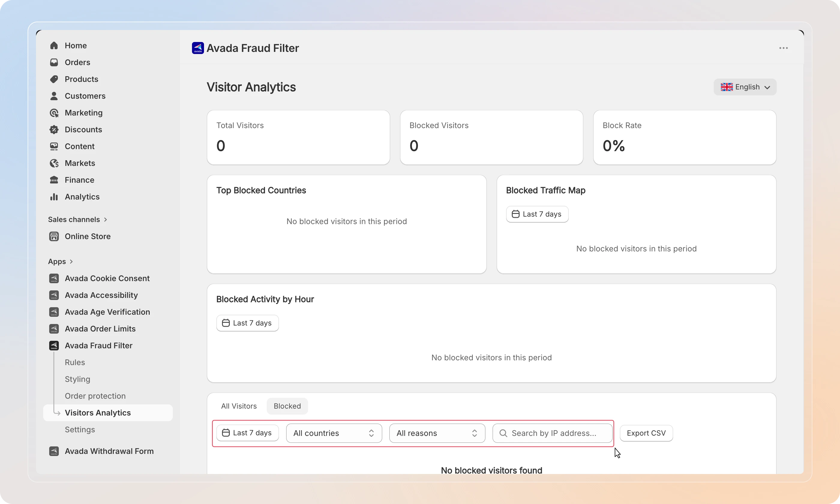
Task: Click the Markets globe icon
Action: tap(54, 163)
